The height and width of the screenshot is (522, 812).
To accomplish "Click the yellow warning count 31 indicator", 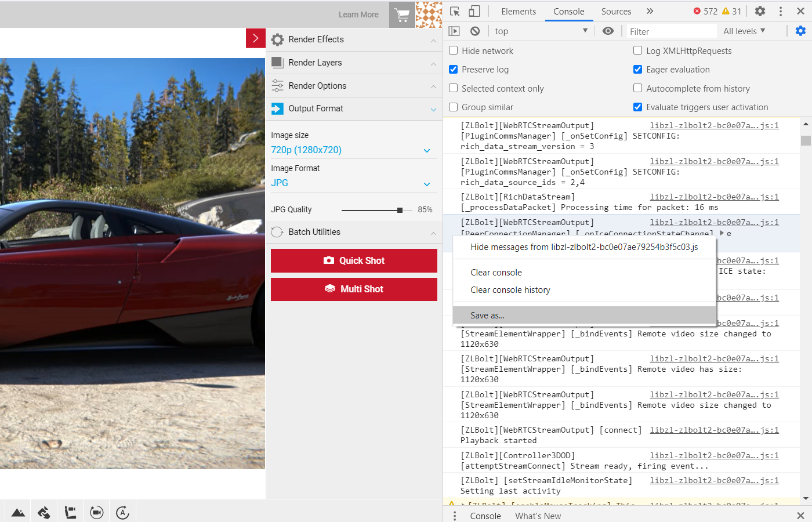I will [731, 11].
